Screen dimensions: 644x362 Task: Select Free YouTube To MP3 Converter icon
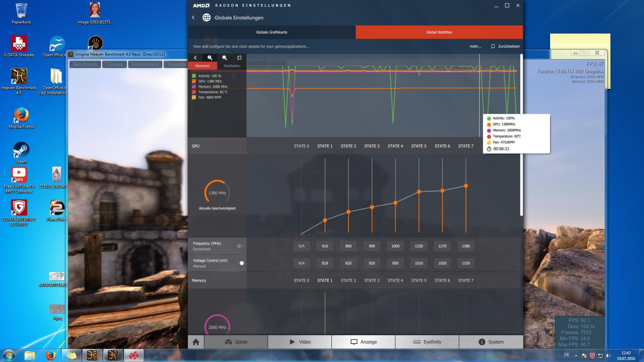[19, 180]
